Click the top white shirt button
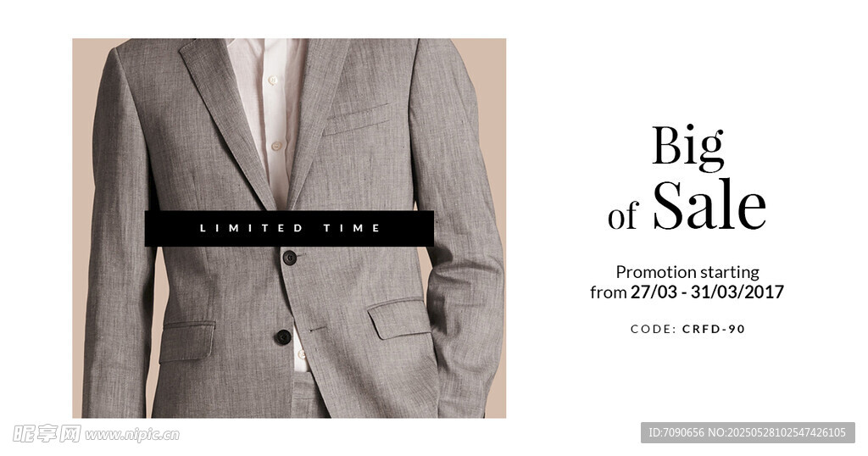The image size is (868, 456). pos(272,81)
